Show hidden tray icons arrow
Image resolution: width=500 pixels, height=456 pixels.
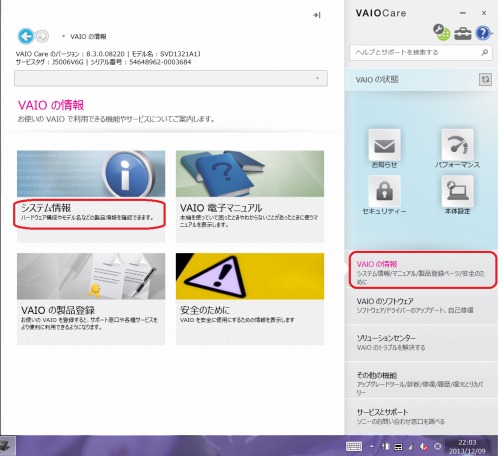[x=372, y=446]
